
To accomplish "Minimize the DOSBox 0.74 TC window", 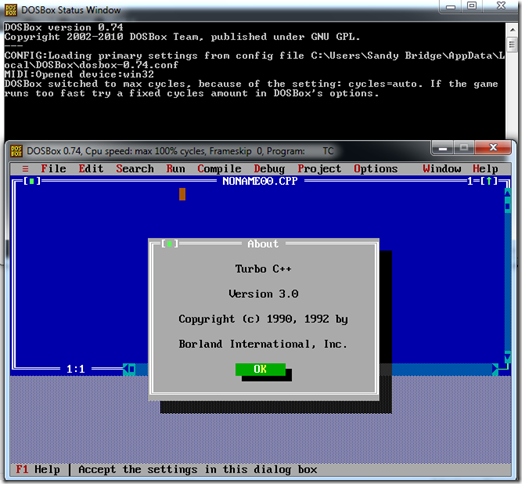I will (443, 148).
